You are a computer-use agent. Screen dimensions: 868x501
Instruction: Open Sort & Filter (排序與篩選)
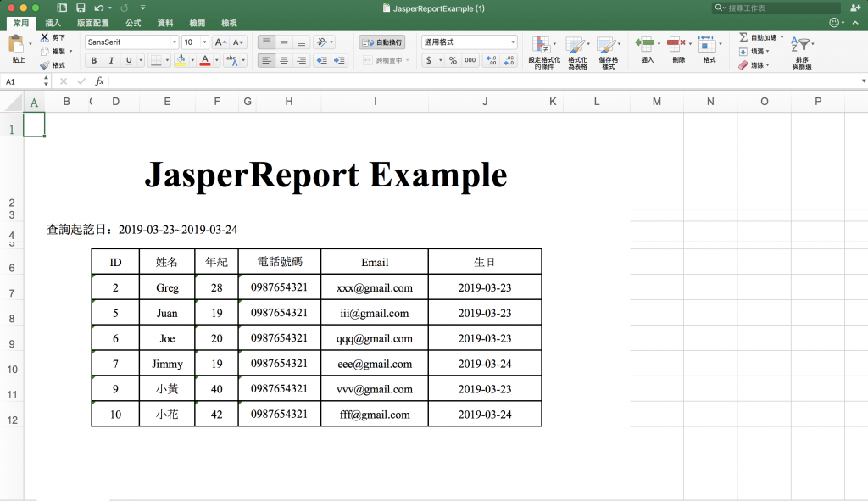802,53
